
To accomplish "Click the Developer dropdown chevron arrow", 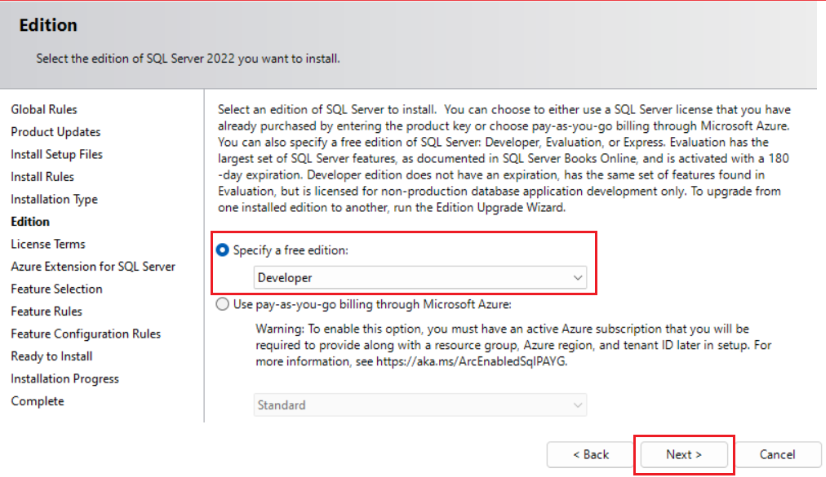I will tap(577, 278).
